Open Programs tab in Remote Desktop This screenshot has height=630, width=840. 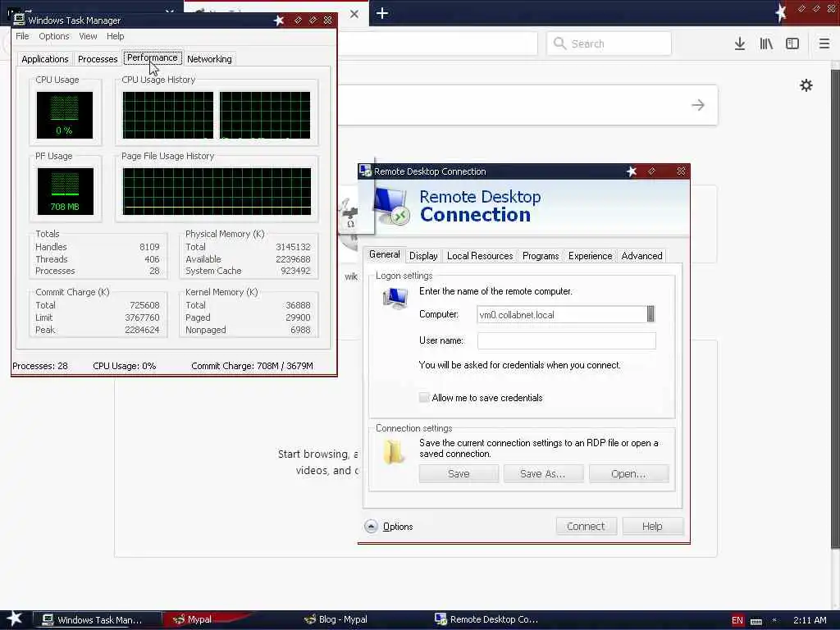pyautogui.click(x=541, y=256)
